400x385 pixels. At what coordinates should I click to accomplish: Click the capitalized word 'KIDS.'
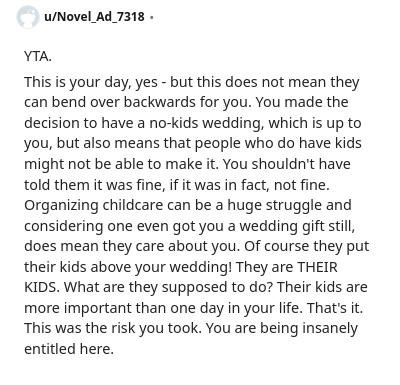42,287
